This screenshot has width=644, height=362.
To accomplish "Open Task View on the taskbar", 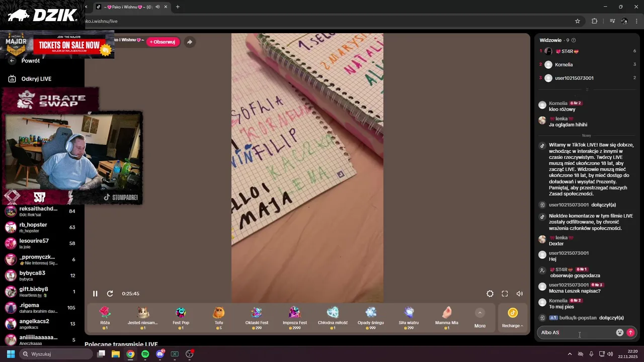I will coord(101,354).
